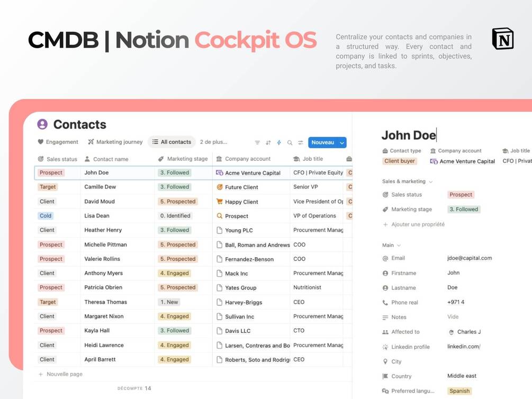Click the Preferred language icon
Screen dimensions: 532x399
(385, 391)
